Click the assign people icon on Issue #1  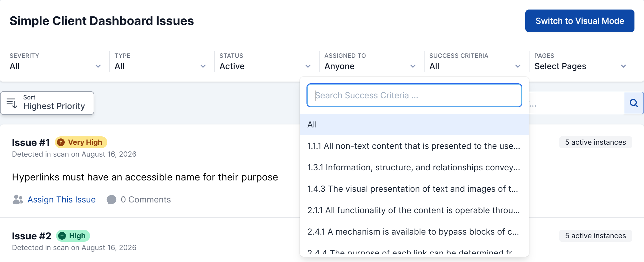point(18,199)
